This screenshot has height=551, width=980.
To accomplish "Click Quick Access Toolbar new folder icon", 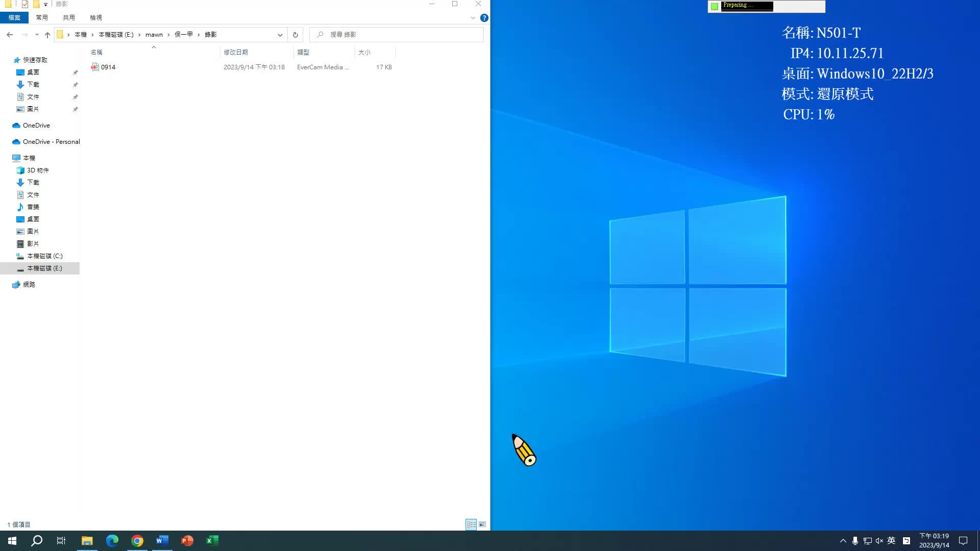I will 36,4.
